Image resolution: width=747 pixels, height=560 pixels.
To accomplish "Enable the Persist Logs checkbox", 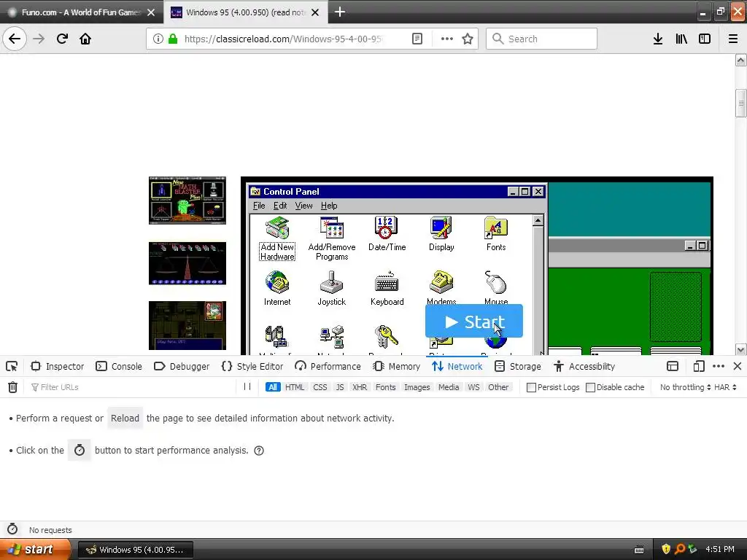I will [531, 387].
